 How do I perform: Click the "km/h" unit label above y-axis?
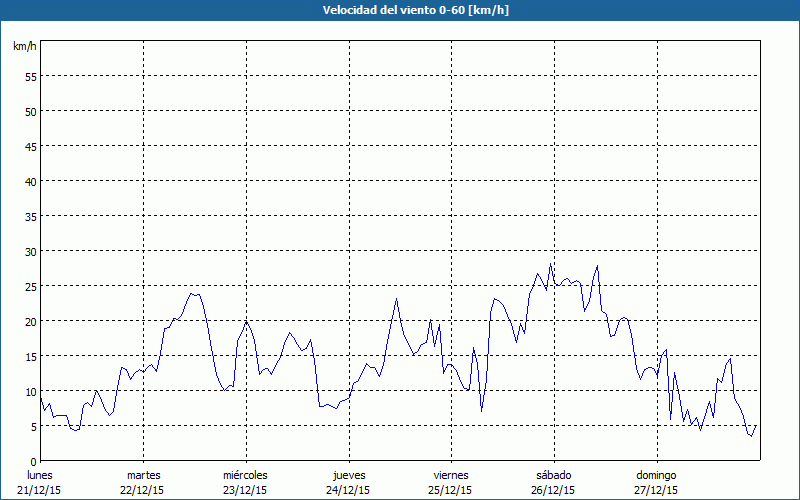(25, 47)
